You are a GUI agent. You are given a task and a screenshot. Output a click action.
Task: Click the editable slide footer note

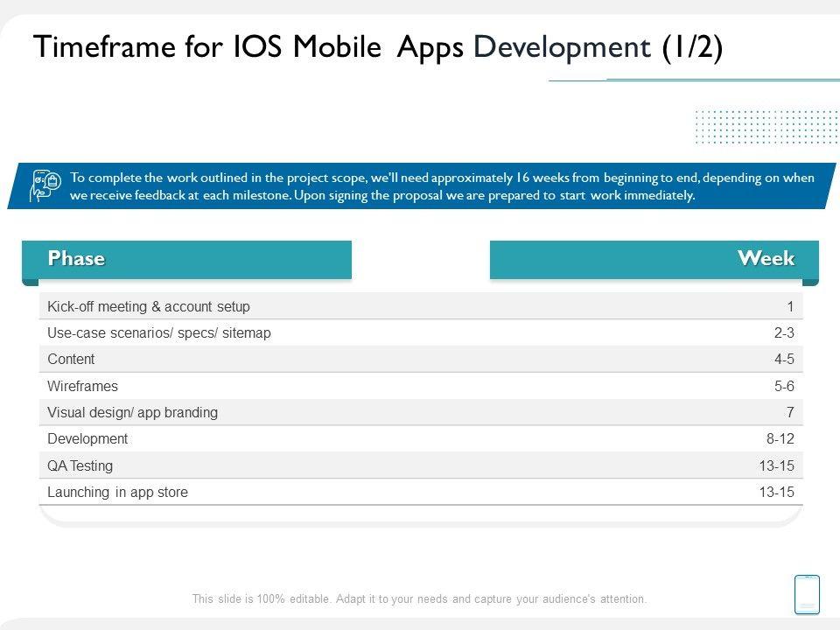[x=419, y=599]
